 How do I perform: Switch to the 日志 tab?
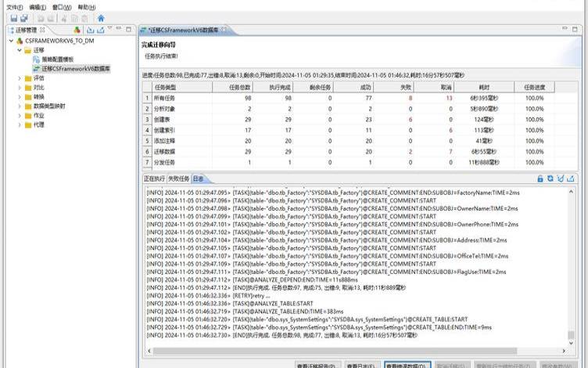click(199, 179)
